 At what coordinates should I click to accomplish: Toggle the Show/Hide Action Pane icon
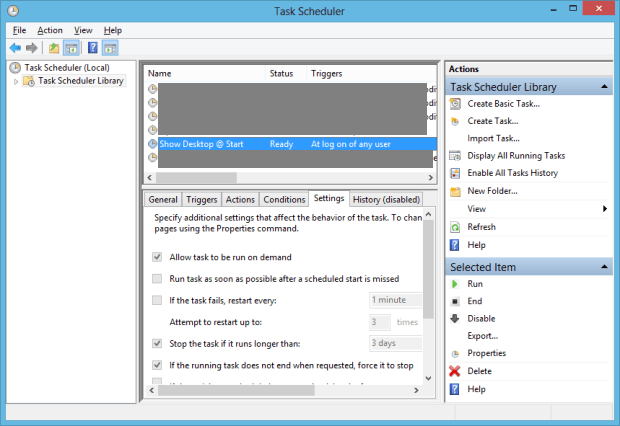(x=110, y=48)
